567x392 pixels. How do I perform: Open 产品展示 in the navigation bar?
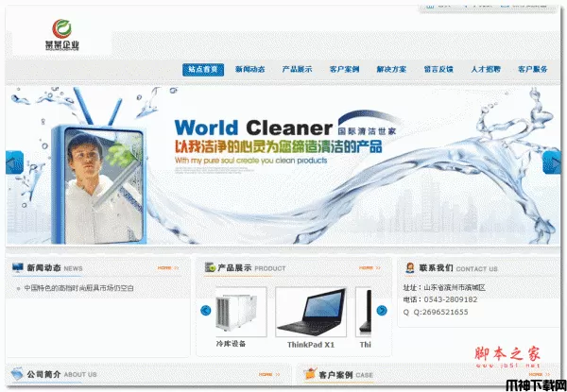pyautogui.click(x=297, y=69)
